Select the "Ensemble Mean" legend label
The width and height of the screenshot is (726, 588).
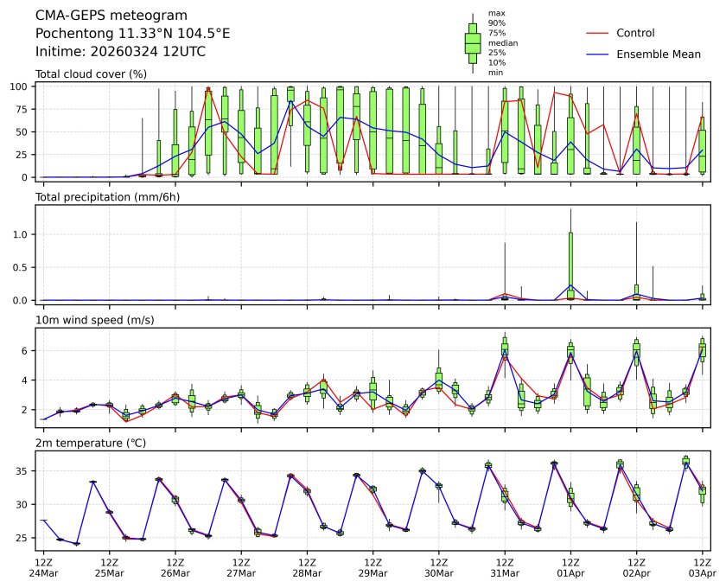click(x=658, y=54)
